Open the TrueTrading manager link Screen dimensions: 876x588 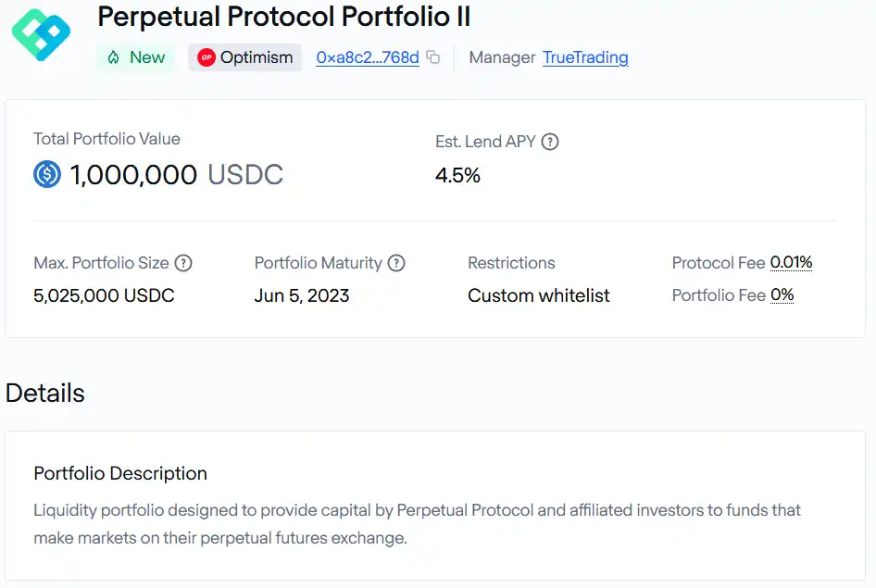point(585,57)
